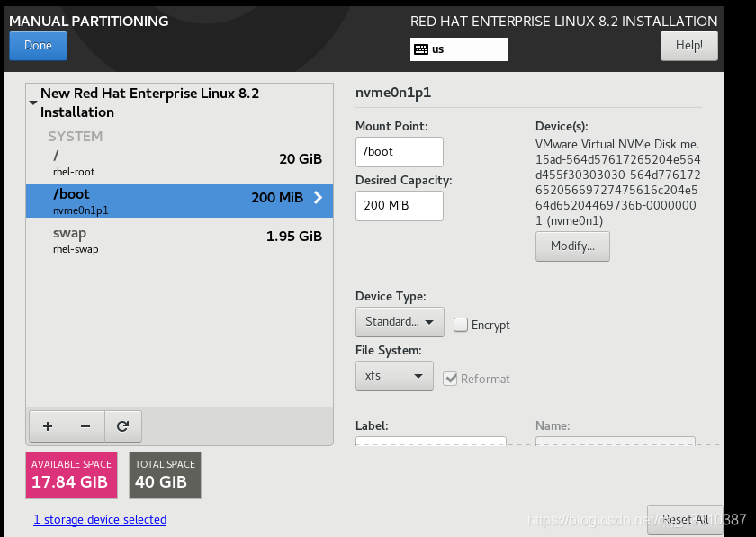Click the Mount Point field with /boot

(400, 152)
